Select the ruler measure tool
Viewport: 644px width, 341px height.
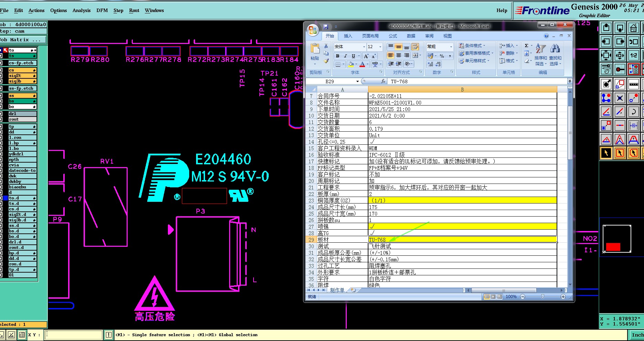tap(633, 84)
